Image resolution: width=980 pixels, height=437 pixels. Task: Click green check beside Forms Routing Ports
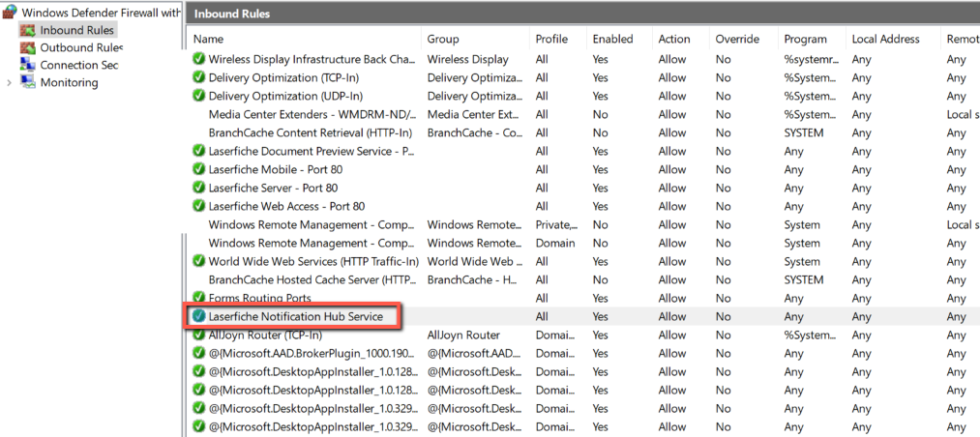199,298
